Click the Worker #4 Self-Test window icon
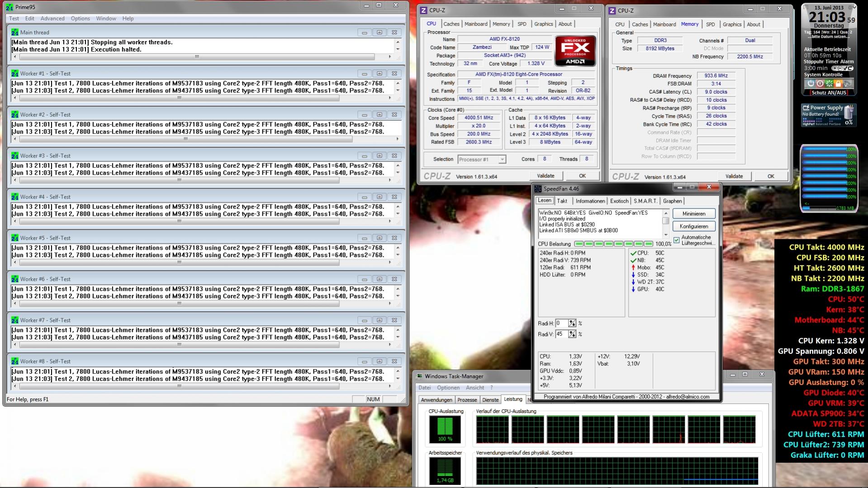The image size is (868, 488). click(x=15, y=197)
